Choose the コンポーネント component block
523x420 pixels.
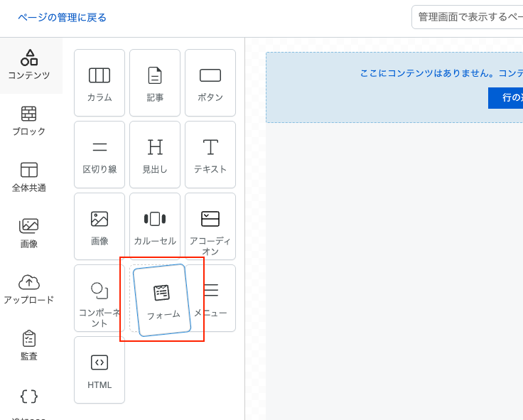pyautogui.click(x=99, y=298)
